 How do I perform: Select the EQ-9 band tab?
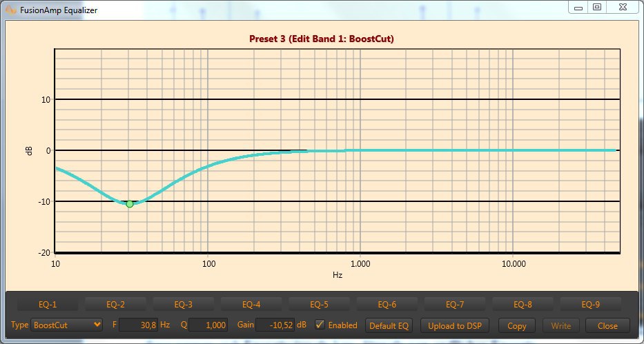click(x=591, y=305)
